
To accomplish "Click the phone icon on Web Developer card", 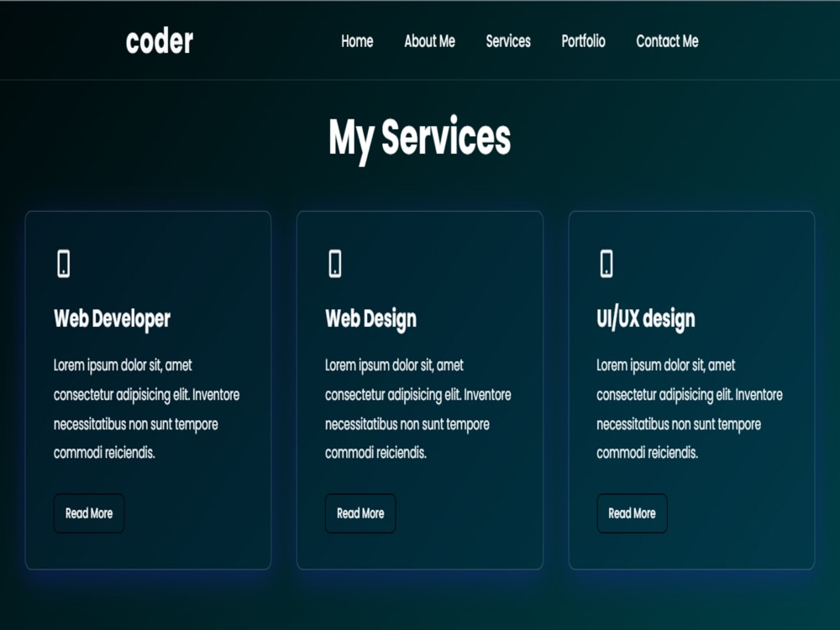I will [64, 264].
